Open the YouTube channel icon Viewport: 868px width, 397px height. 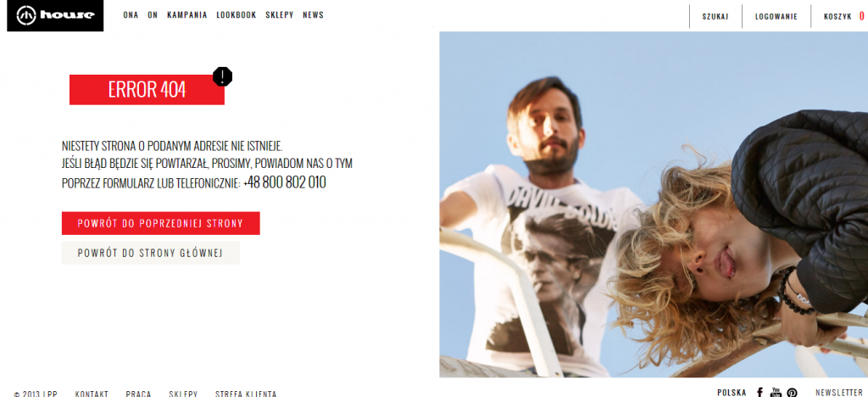click(x=776, y=393)
